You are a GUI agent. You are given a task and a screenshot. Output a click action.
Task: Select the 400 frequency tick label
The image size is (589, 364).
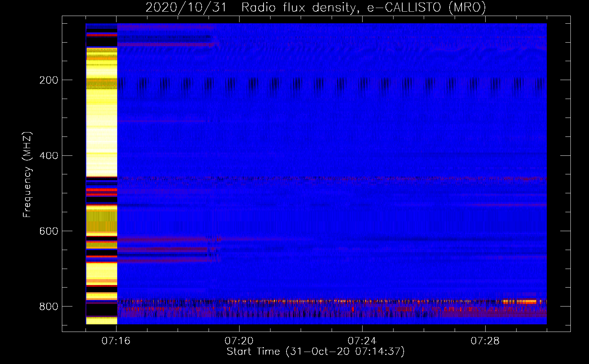click(48, 156)
